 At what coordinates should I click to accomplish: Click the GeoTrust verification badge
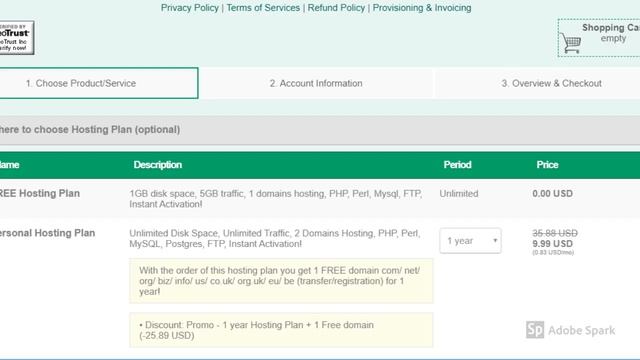click(16, 38)
